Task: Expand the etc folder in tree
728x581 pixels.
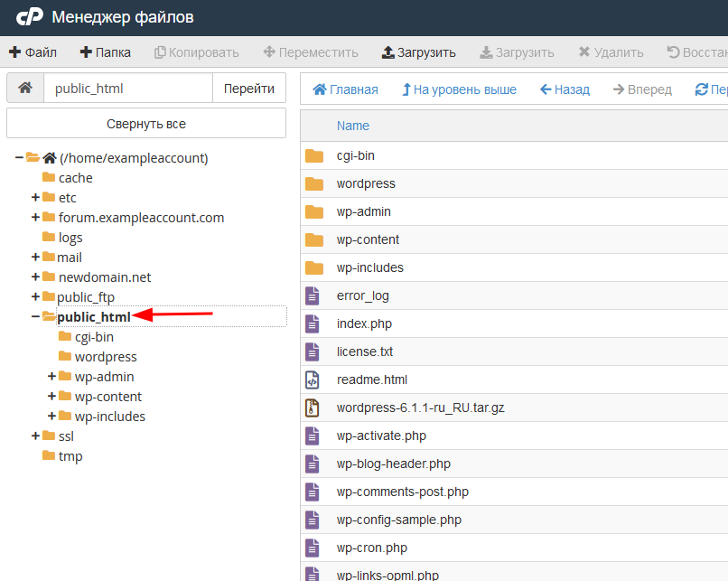Action: coord(36,197)
